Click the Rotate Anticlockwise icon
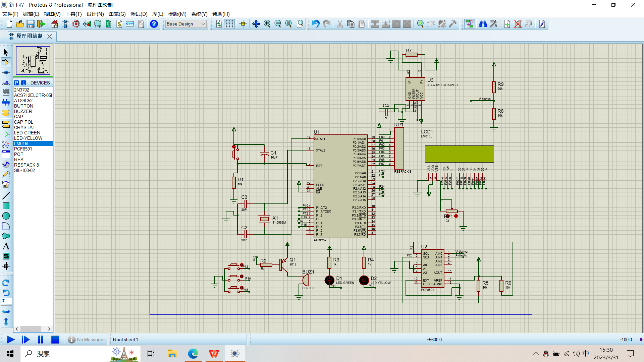Screen dimensions: 644x362 (x=6, y=293)
